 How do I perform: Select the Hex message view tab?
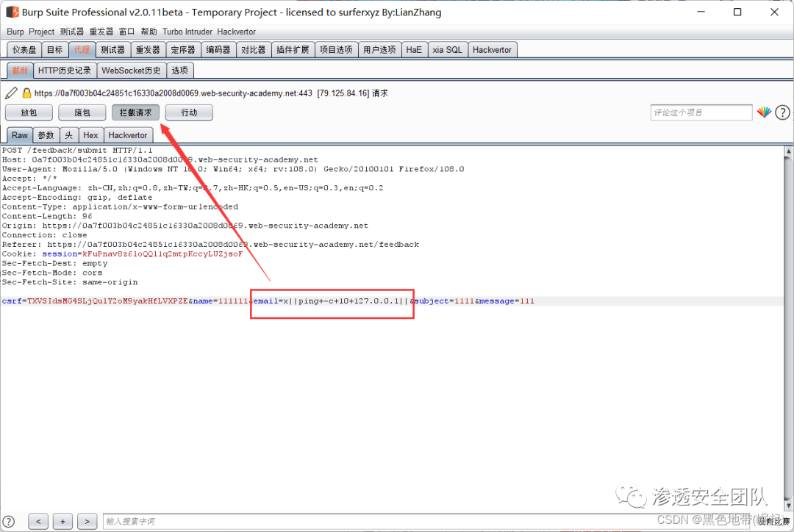[x=90, y=135]
